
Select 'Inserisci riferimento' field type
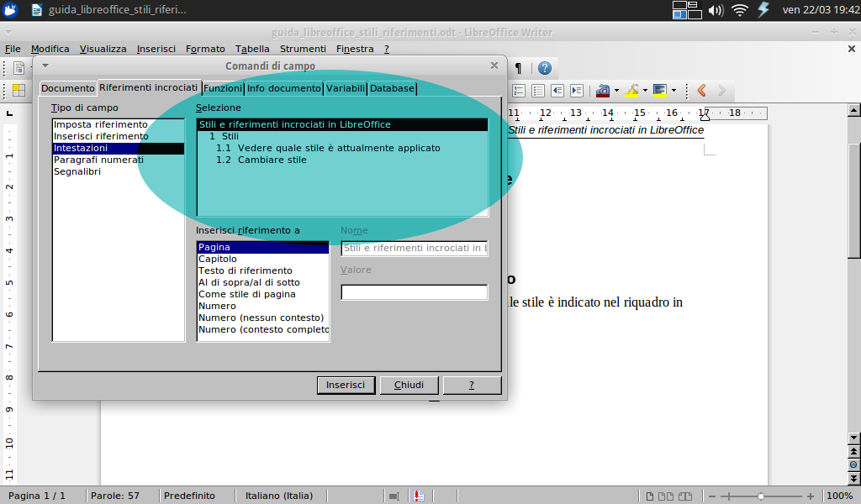pyautogui.click(x=118, y=136)
